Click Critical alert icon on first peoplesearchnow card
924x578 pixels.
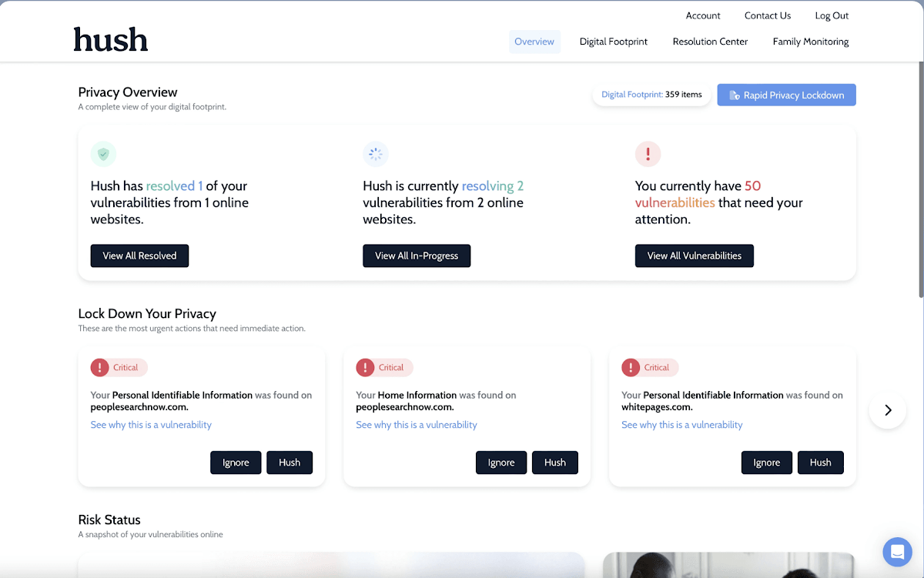(100, 367)
